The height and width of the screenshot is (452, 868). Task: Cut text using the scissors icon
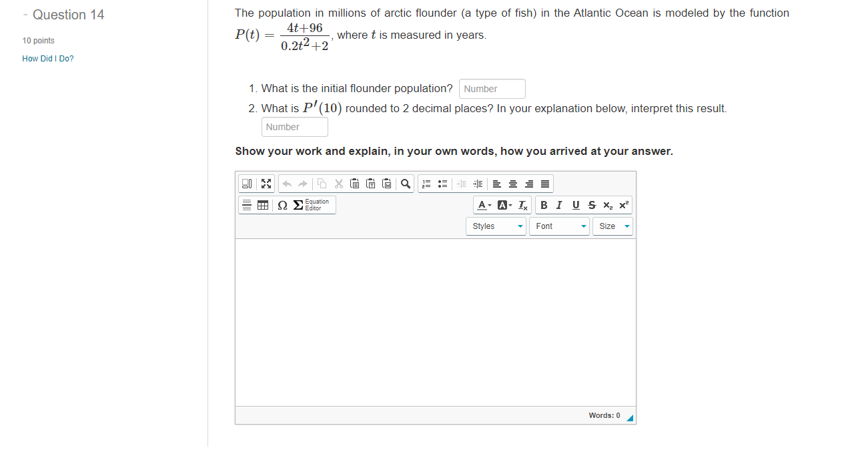click(338, 184)
